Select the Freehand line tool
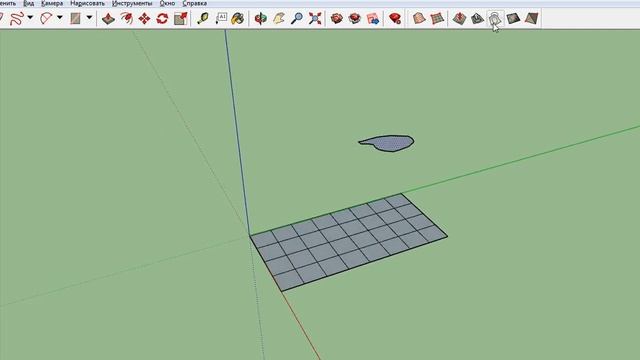This screenshot has width=640, height=360. coord(17,18)
